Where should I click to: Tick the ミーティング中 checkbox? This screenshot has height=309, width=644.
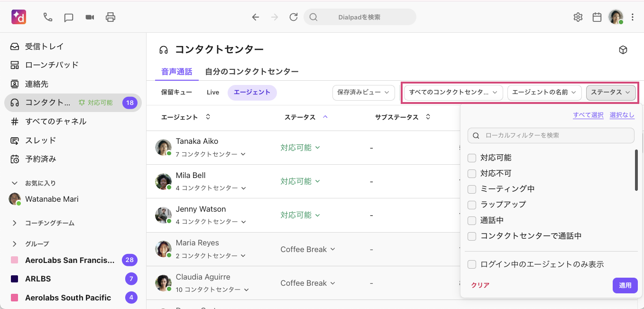[x=472, y=189]
